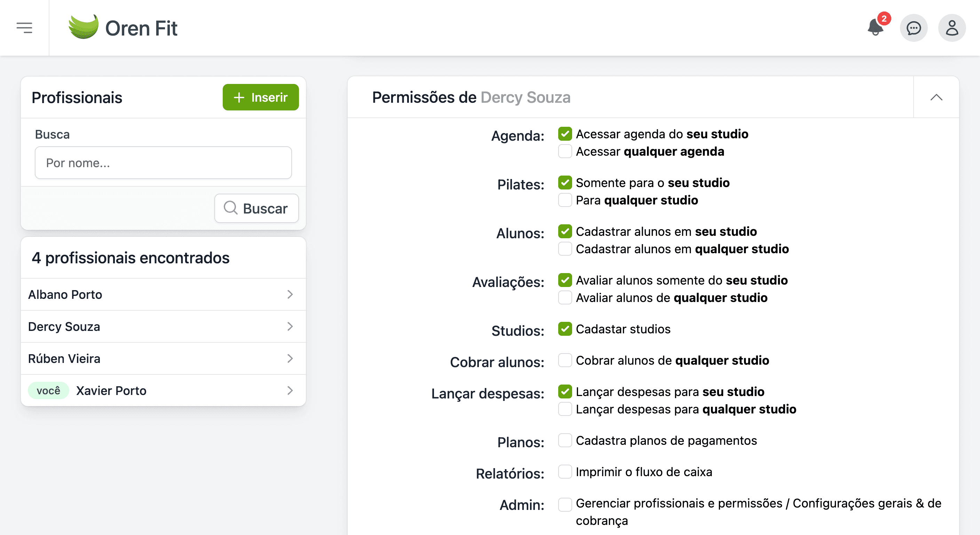
Task: Click the Inserir button
Action: click(x=261, y=97)
